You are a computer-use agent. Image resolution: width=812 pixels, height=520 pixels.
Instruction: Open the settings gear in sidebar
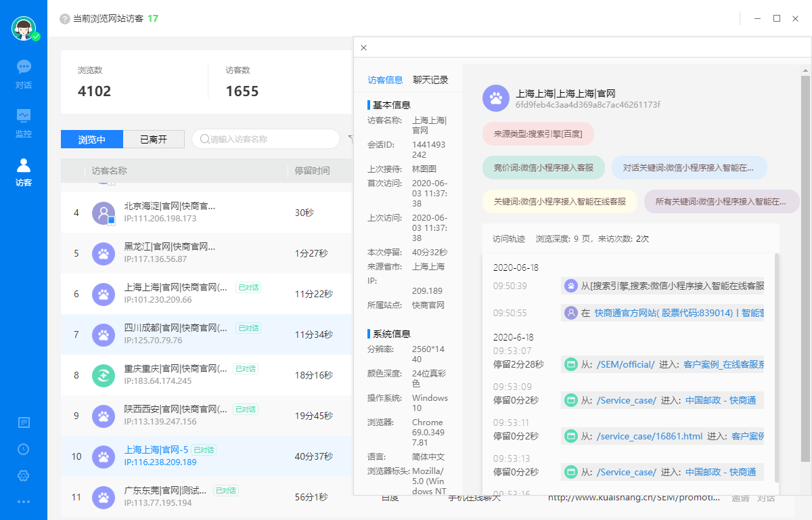[x=24, y=475]
